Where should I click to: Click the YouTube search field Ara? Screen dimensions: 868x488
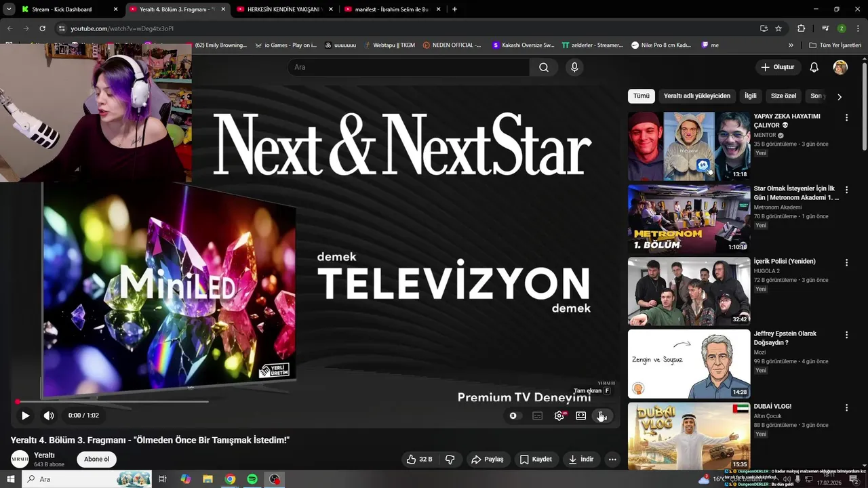(408, 67)
